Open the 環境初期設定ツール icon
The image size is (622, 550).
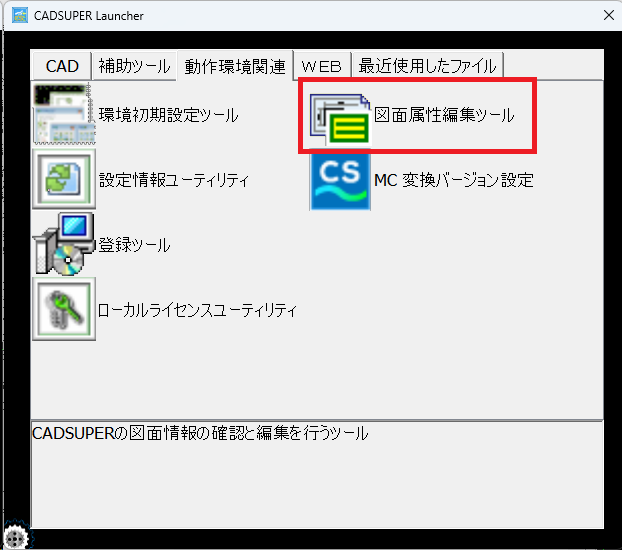(64, 114)
